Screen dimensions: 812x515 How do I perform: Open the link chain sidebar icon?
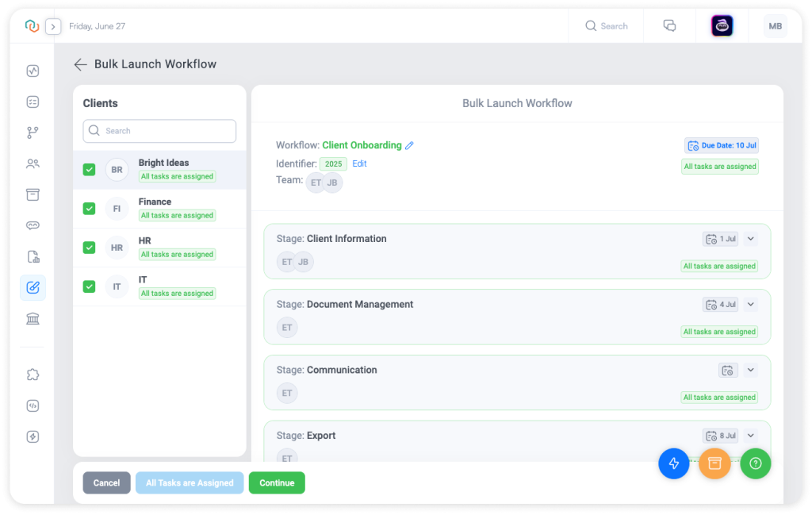pyautogui.click(x=33, y=225)
